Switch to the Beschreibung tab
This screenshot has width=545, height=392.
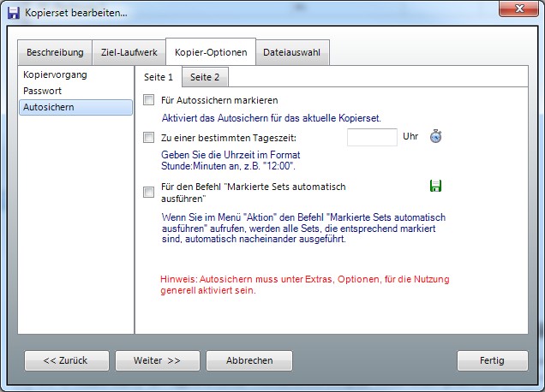55,53
